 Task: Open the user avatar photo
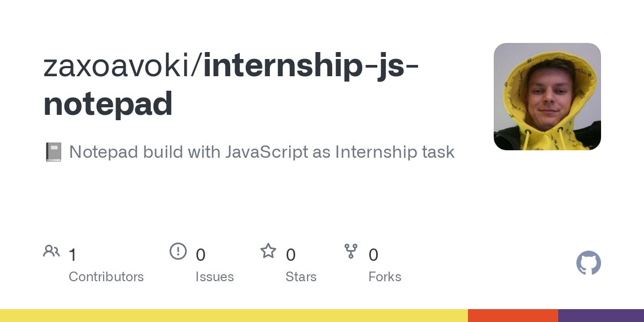tap(547, 97)
